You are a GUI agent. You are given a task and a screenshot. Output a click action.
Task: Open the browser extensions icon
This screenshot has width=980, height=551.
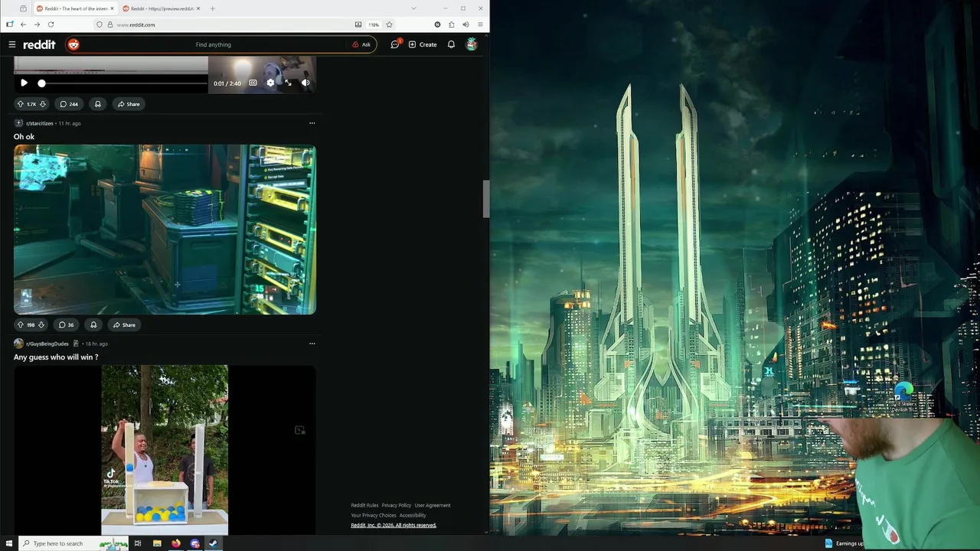pos(451,24)
